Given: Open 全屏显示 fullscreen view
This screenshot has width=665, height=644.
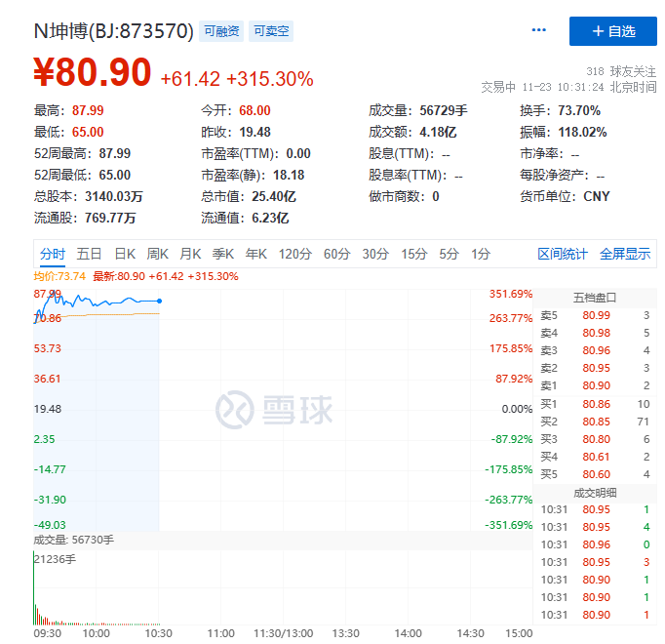Looking at the screenshot, I should (x=625, y=254).
